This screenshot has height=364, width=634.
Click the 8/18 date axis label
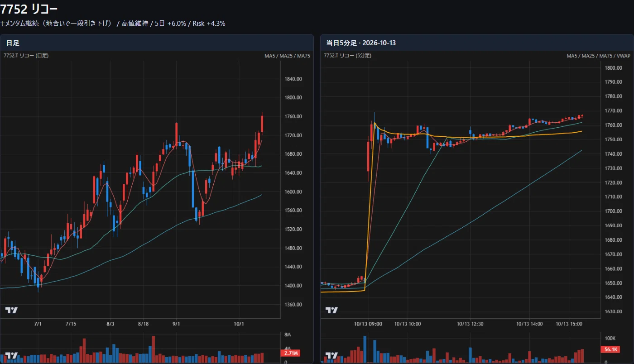(x=144, y=324)
